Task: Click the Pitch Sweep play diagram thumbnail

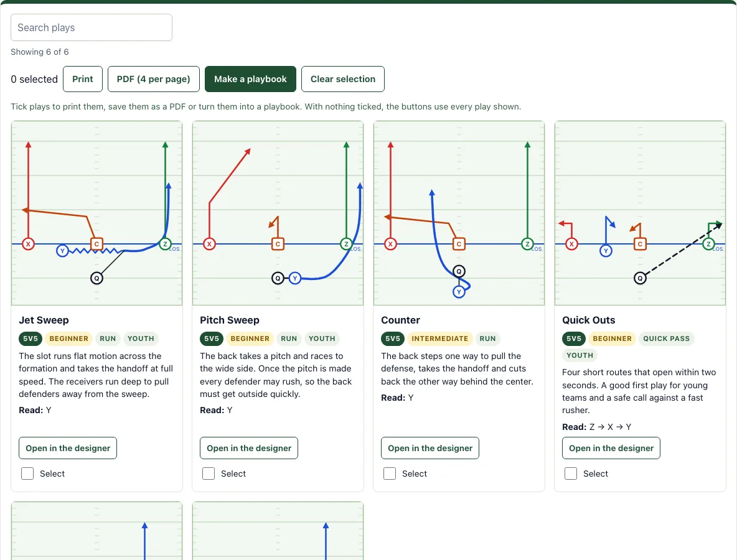Action: coord(278,213)
